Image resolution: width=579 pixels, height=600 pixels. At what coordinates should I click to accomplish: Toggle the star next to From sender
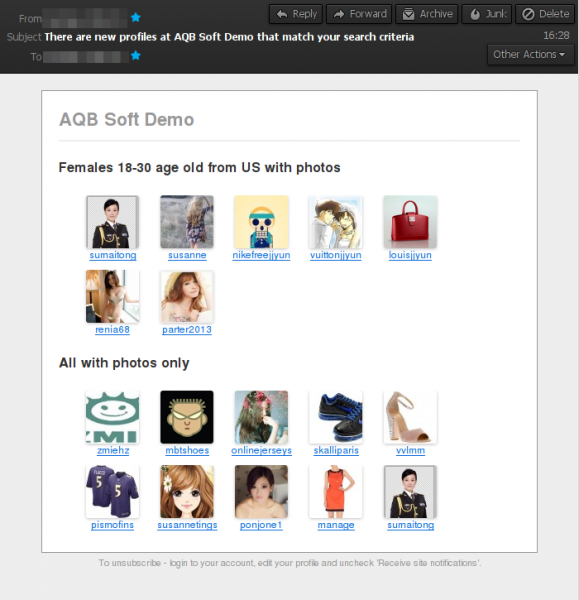(x=135, y=17)
